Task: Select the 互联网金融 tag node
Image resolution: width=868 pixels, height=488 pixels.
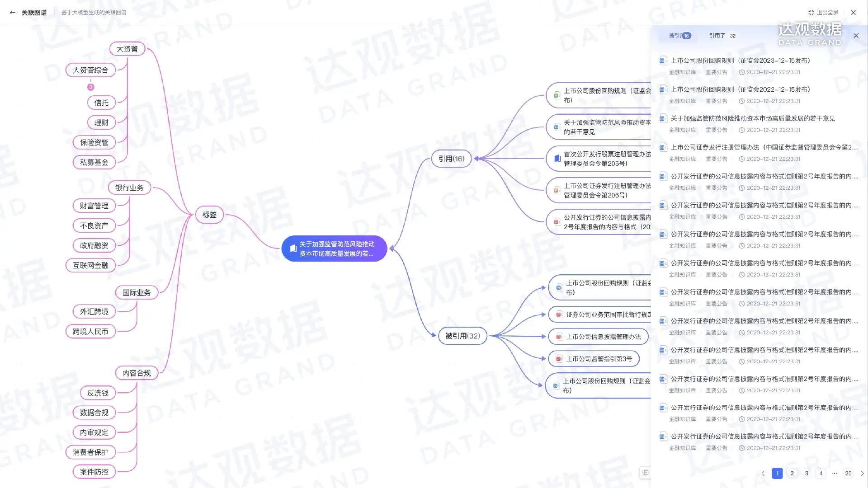Action: pyautogui.click(x=90, y=265)
